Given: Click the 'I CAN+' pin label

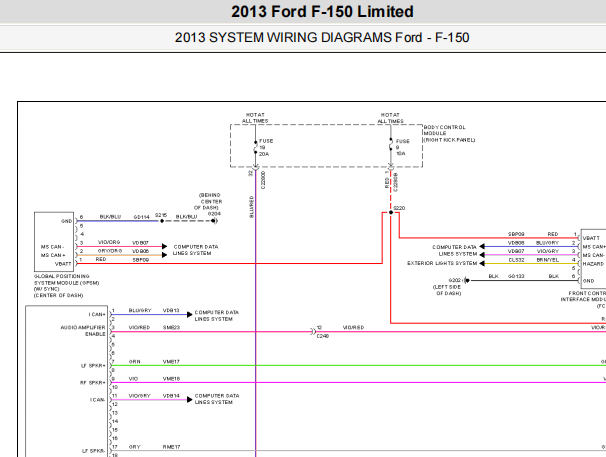Looking at the screenshot, I should click(x=97, y=314).
